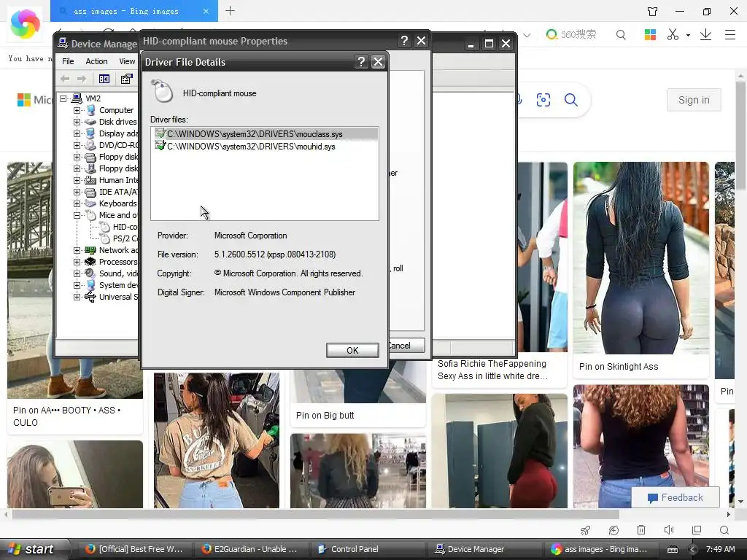Click Bing search magnifier icon
This screenshot has width=747, height=560.
point(570,99)
